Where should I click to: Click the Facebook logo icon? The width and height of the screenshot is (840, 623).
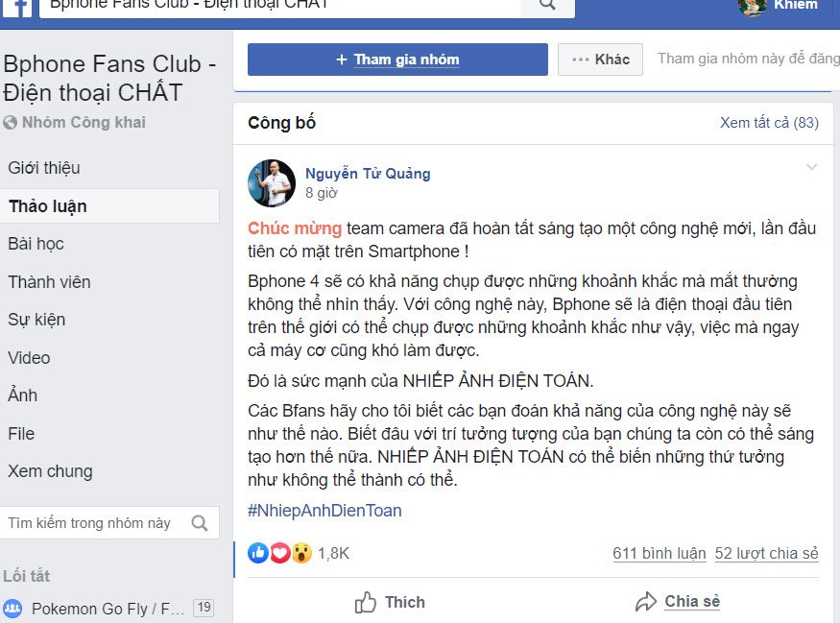pyautogui.click(x=17, y=8)
